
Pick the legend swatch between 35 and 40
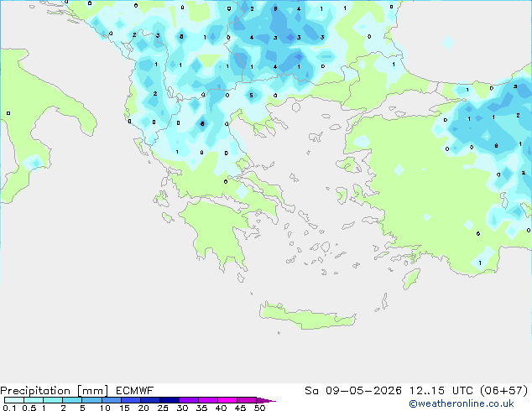208,400
